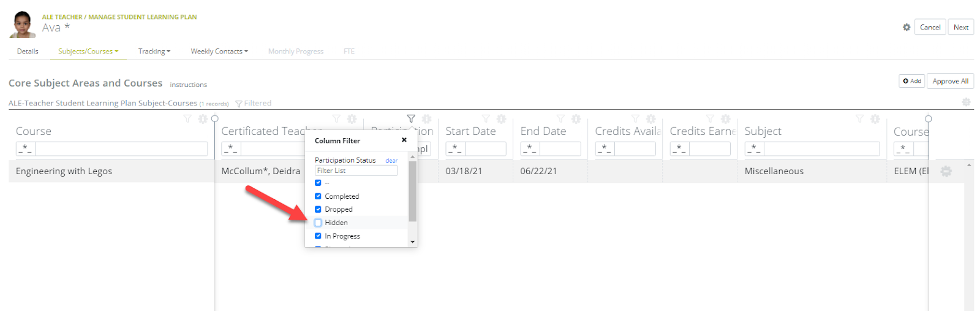Image resolution: width=980 pixels, height=311 pixels.
Task: Open filter funnel for End Date column
Action: pyautogui.click(x=560, y=119)
